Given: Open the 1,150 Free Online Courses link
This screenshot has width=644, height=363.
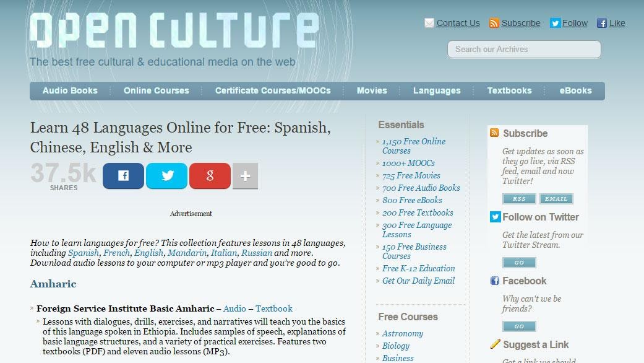Looking at the screenshot, I should click(x=414, y=146).
